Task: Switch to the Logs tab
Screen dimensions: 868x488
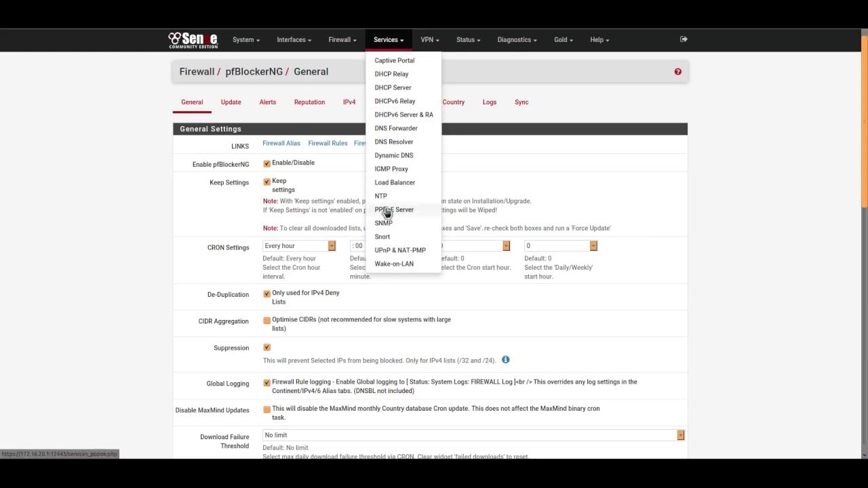Action: (x=490, y=102)
